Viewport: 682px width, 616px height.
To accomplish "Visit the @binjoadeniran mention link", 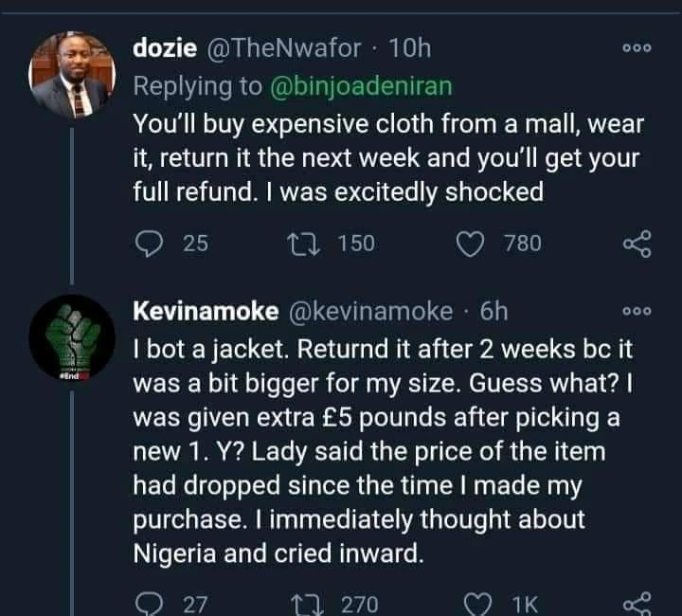I will coord(362,86).
